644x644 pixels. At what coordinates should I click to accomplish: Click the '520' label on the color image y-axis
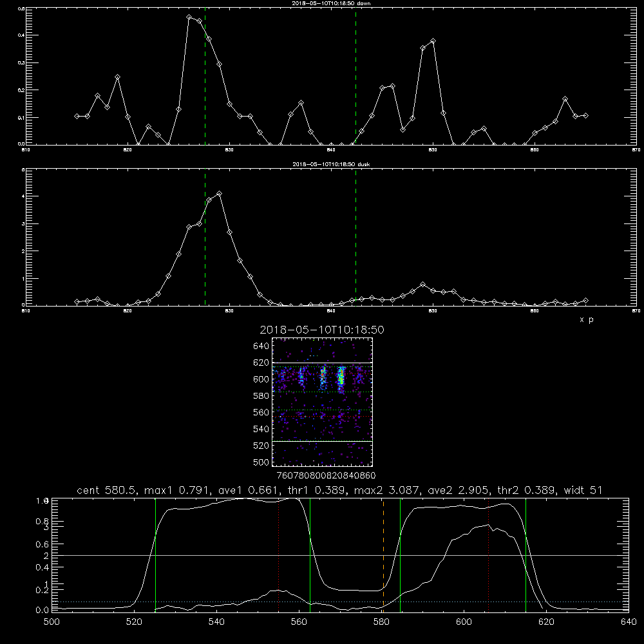pos(261,446)
